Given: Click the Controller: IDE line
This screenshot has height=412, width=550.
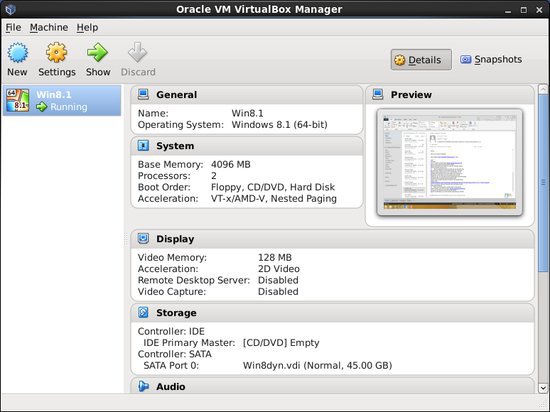Looking at the screenshot, I should (171, 331).
